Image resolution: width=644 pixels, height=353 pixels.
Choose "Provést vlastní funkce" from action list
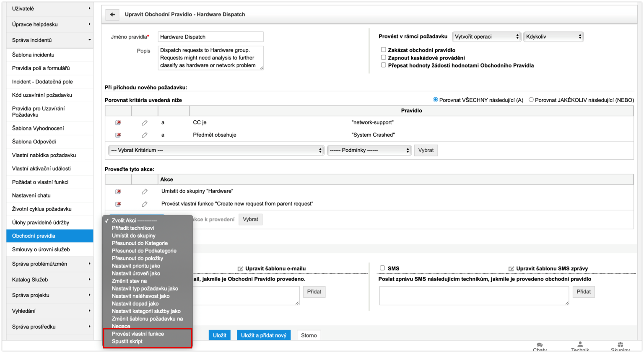click(138, 334)
